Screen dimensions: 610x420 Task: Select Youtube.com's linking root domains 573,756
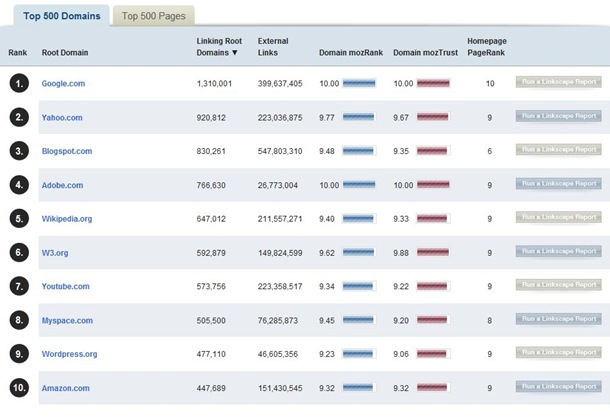point(211,287)
